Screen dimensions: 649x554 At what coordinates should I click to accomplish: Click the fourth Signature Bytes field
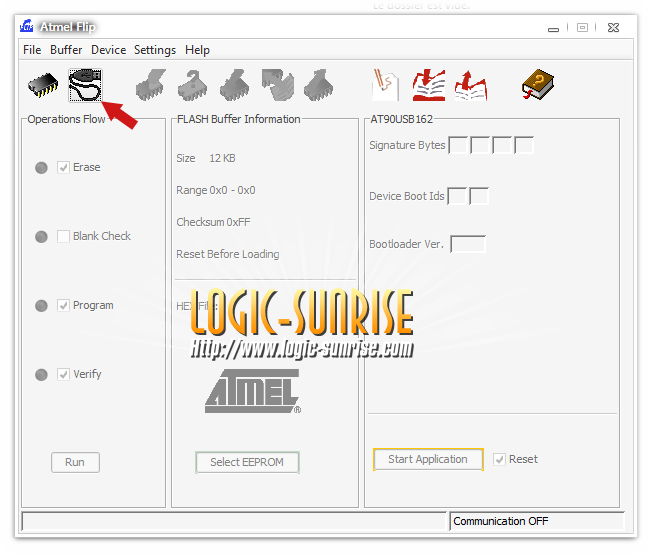pos(524,145)
